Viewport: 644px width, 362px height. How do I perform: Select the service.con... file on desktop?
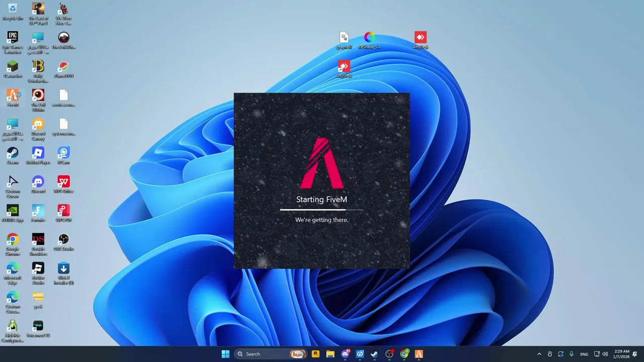point(63,98)
